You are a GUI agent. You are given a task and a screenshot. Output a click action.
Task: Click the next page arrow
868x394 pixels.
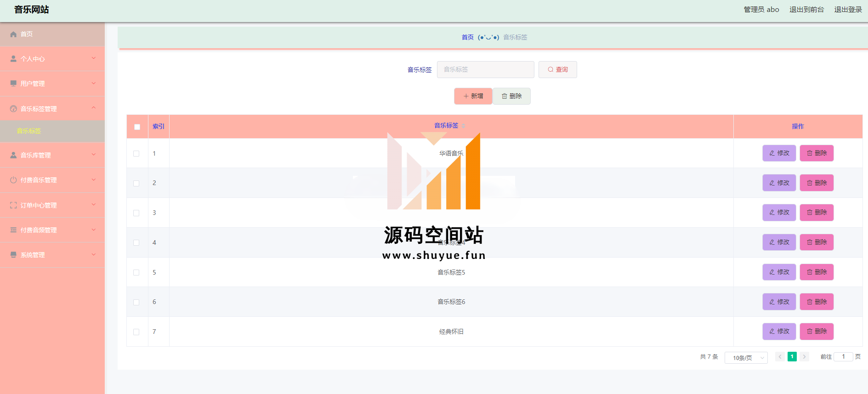click(804, 357)
